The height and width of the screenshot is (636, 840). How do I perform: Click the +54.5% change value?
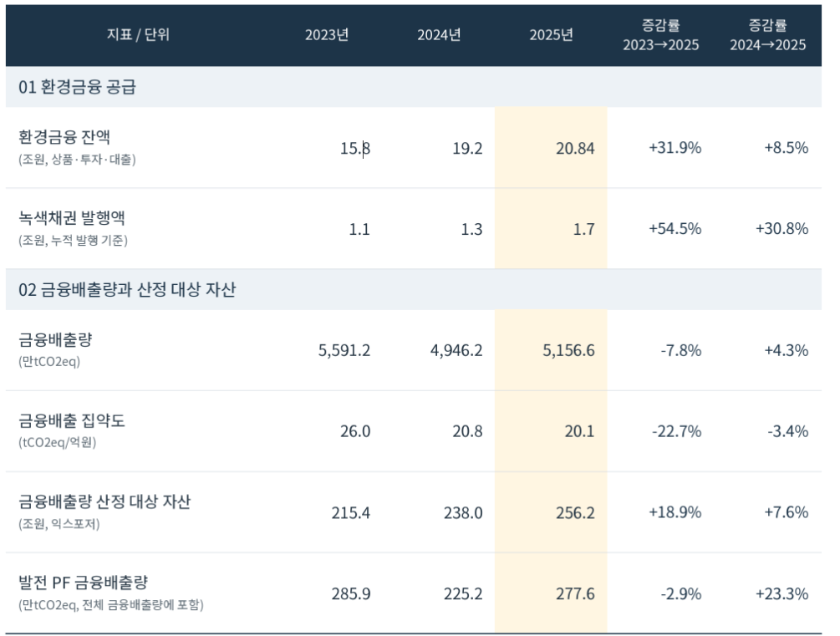click(675, 229)
